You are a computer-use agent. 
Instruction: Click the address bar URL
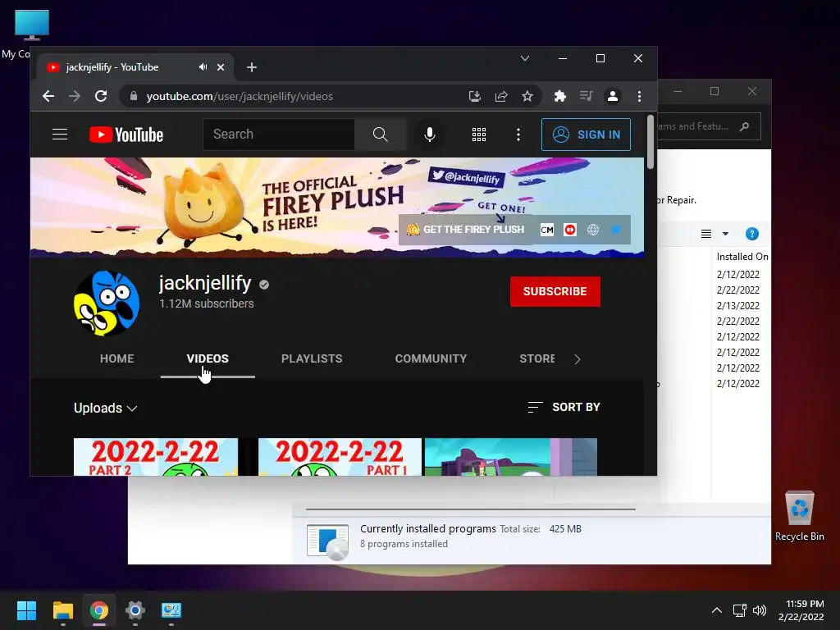(240, 96)
